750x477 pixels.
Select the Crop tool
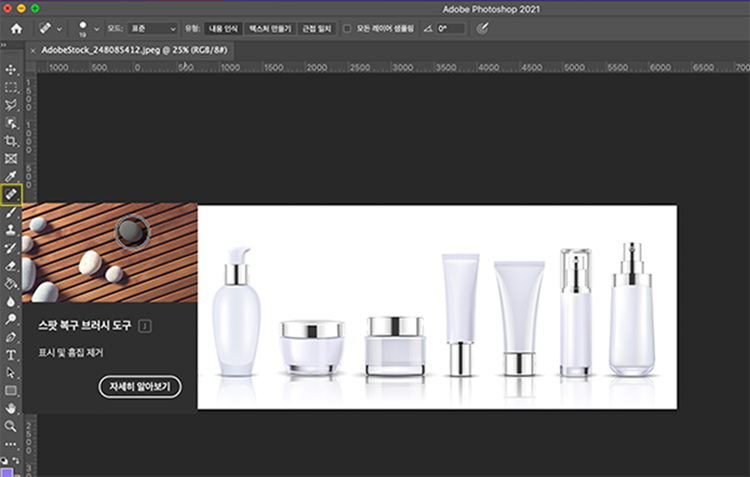12,141
